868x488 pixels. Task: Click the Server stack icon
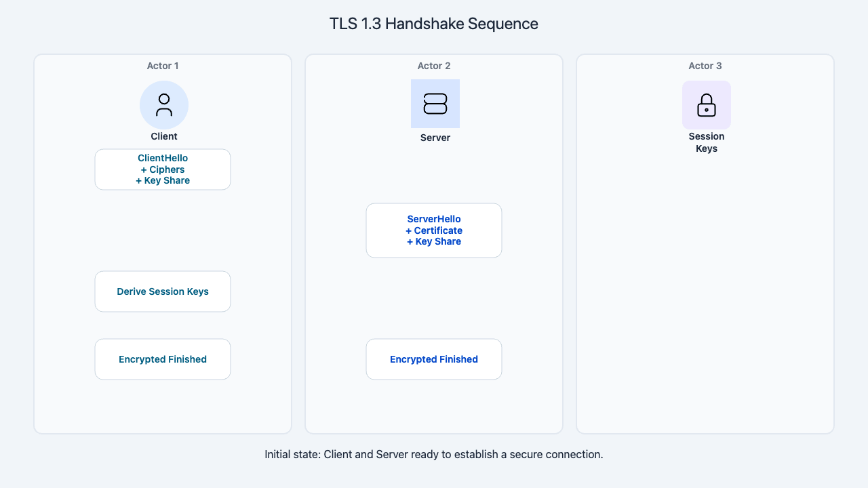(x=435, y=104)
